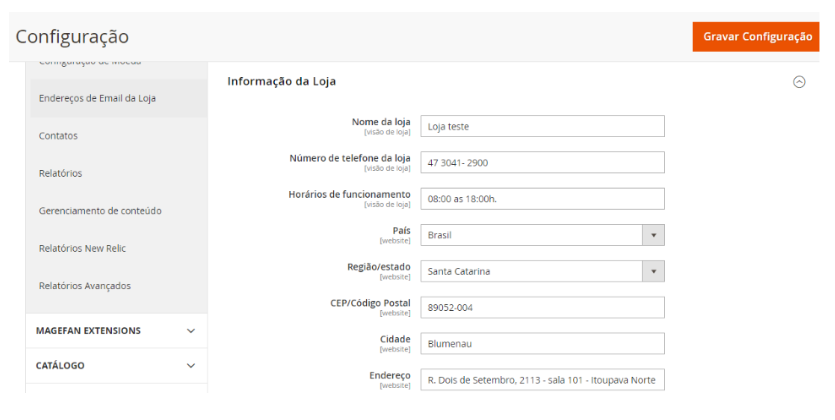The width and height of the screenshot is (835, 420).
Task: Click the CEP/Código Postal field
Action: coord(542,307)
